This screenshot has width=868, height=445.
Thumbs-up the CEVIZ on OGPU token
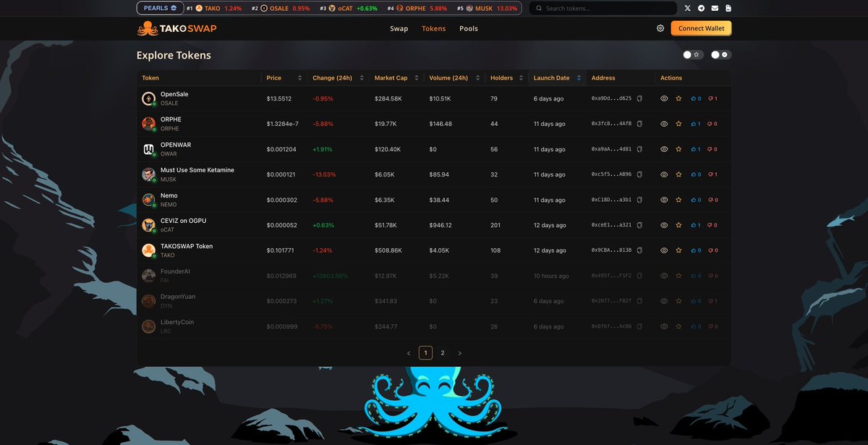pyautogui.click(x=694, y=225)
